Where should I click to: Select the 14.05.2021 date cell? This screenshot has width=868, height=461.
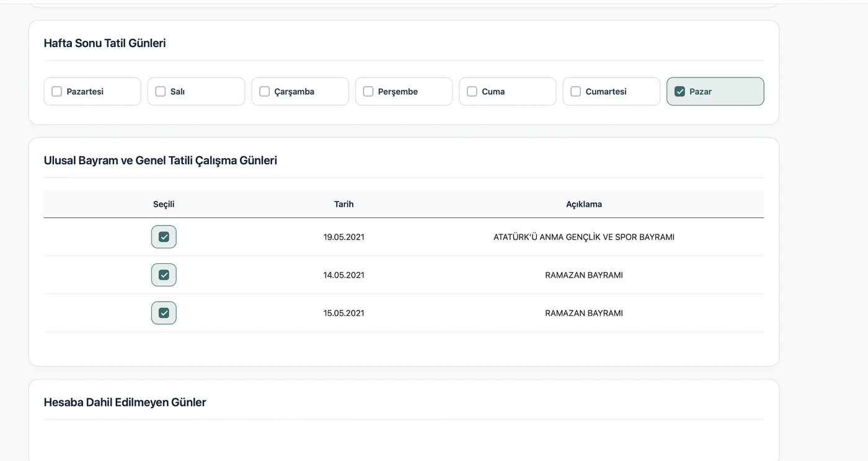click(344, 275)
